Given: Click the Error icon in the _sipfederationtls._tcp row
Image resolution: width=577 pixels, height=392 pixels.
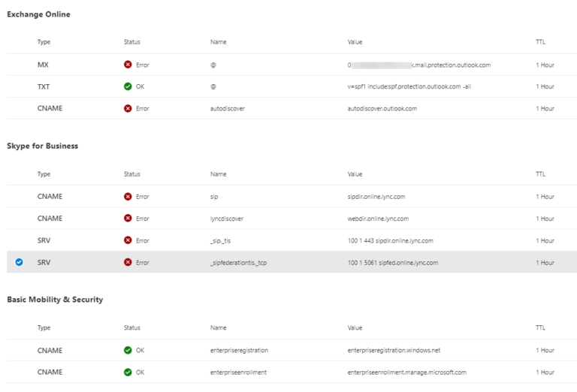Looking at the screenshot, I should click(128, 262).
